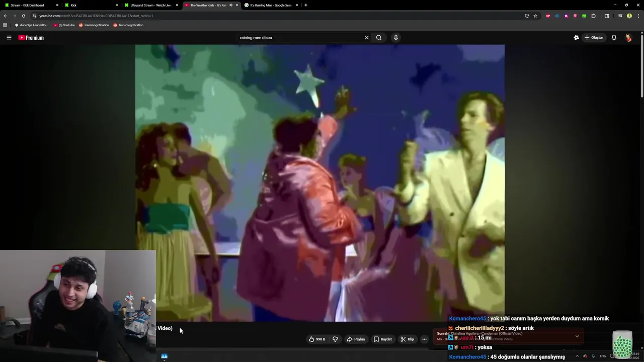Click the YouTube search input field
The height and width of the screenshot is (362, 644).
(299, 38)
